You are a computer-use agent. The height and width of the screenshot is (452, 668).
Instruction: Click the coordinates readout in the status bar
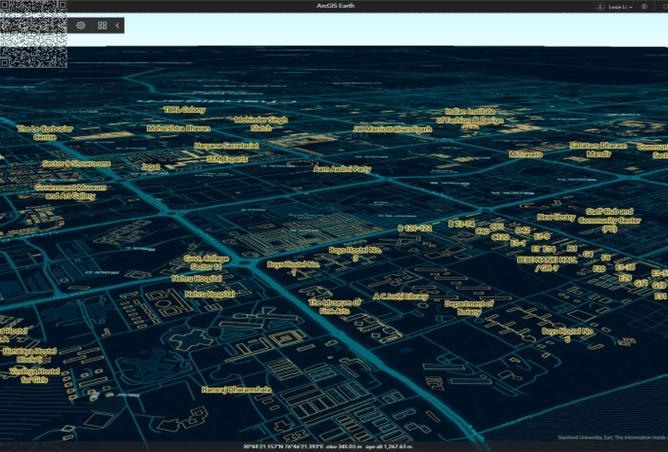[327, 446]
